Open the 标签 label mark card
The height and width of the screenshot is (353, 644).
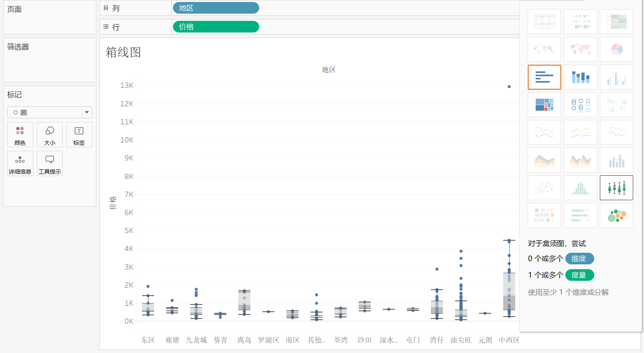coord(79,135)
